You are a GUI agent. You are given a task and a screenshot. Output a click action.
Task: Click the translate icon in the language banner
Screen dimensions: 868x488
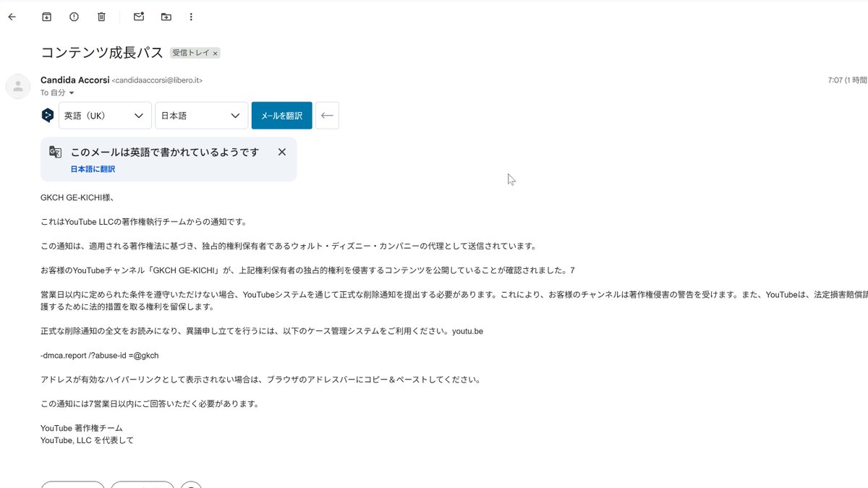tap(56, 152)
